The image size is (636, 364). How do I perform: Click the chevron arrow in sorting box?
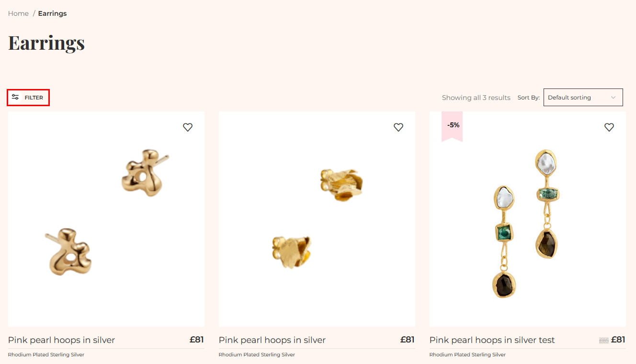613,98
